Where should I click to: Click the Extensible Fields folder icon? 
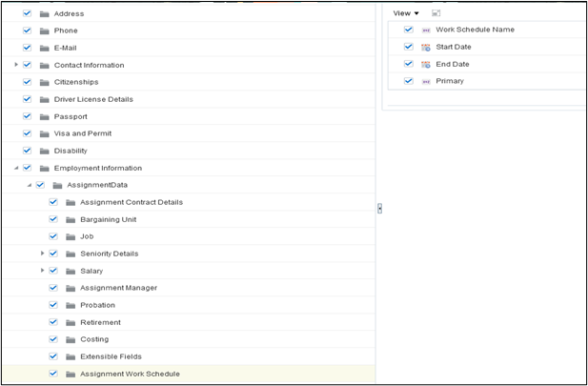coord(71,356)
